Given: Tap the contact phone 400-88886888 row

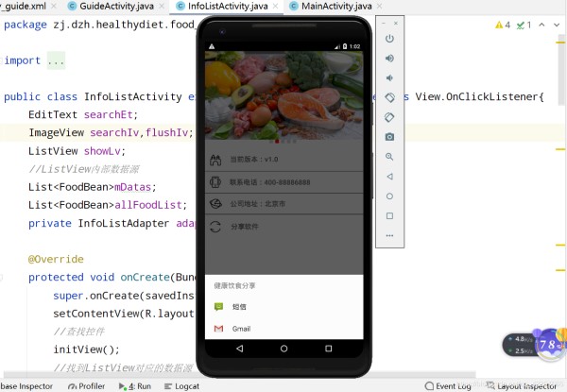Looking at the screenshot, I should click(x=283, y=182).
